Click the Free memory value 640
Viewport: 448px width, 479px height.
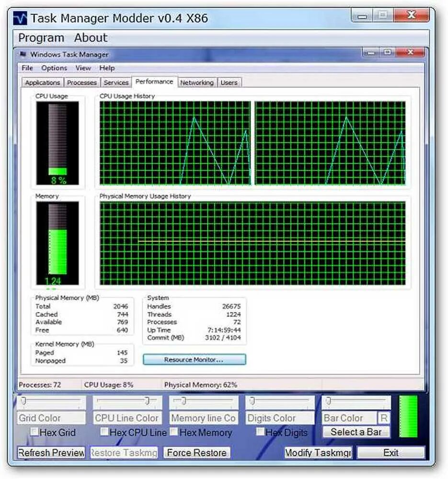(x=122, y=330)
